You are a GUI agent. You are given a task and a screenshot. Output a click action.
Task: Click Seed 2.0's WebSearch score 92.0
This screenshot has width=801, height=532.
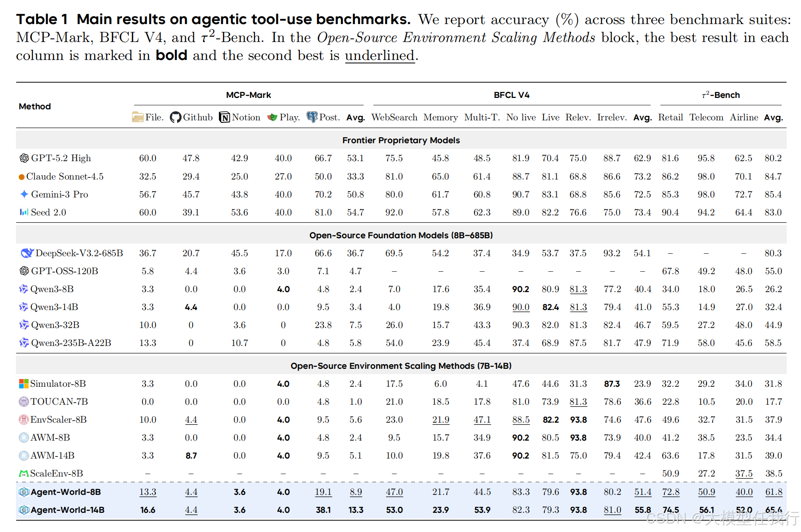click(x=394, y=213)
